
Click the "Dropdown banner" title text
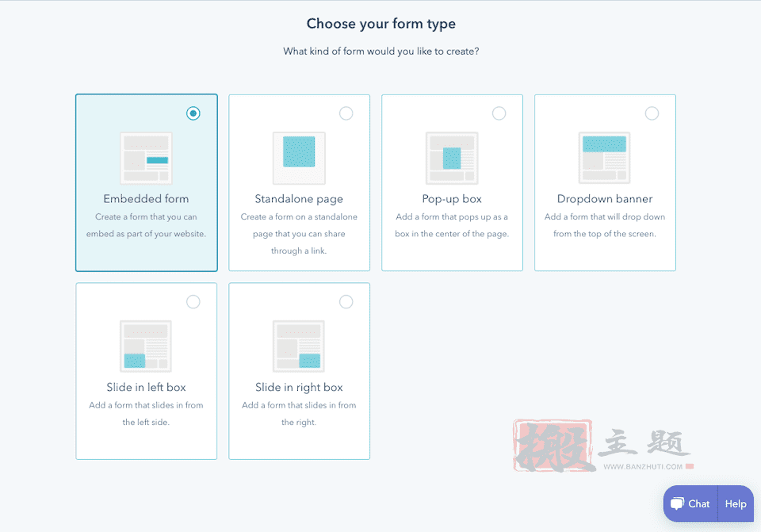coord(605,199)
